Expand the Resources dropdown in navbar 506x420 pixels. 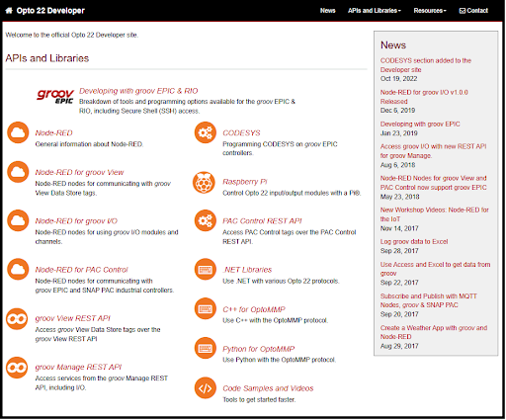pos(430,11)
